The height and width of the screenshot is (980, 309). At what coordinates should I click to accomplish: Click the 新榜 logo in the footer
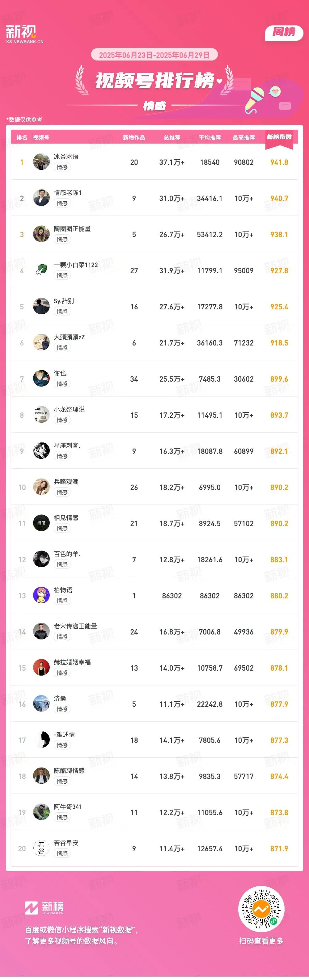[x=44, y=908]
